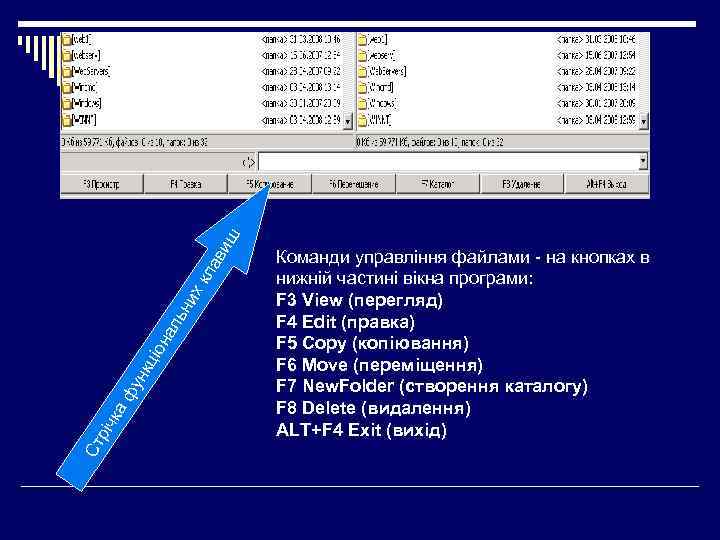The height and width of the screenshot is (540, 720).
Task: Select the [web1] folder name in left panel
Action: pyautogui.click(x=82, y=39)
